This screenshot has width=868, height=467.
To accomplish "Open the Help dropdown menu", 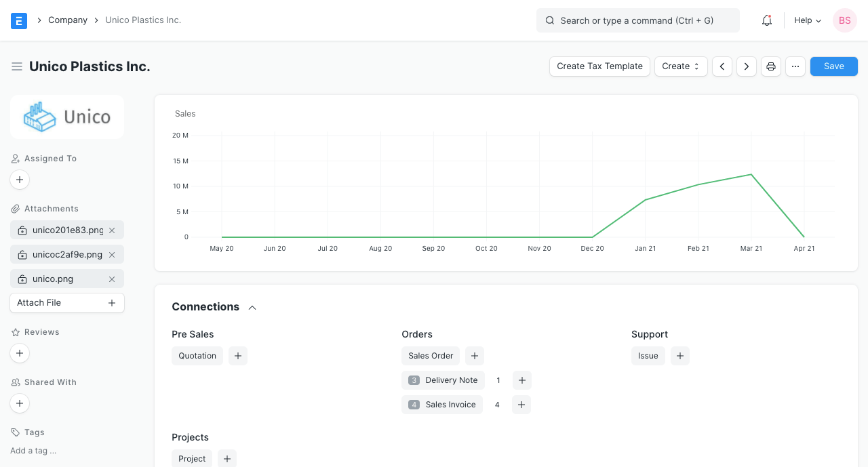I will point(808,20).
